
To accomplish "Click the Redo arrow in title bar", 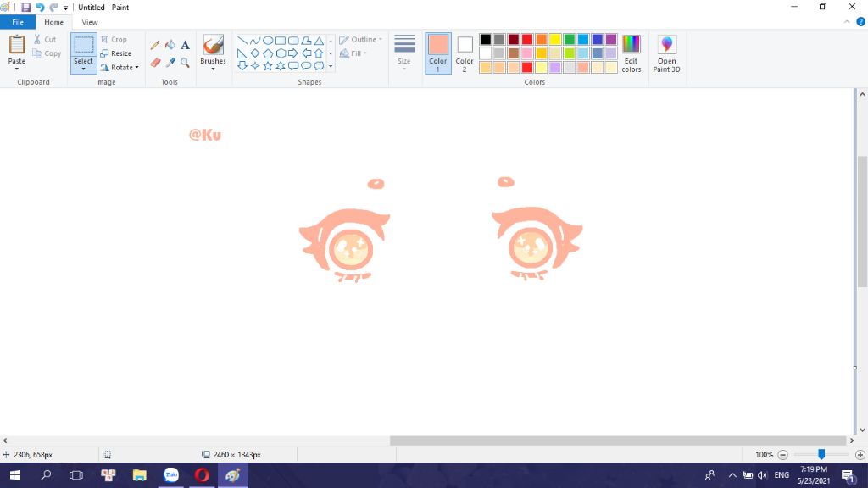I will 53,7.
